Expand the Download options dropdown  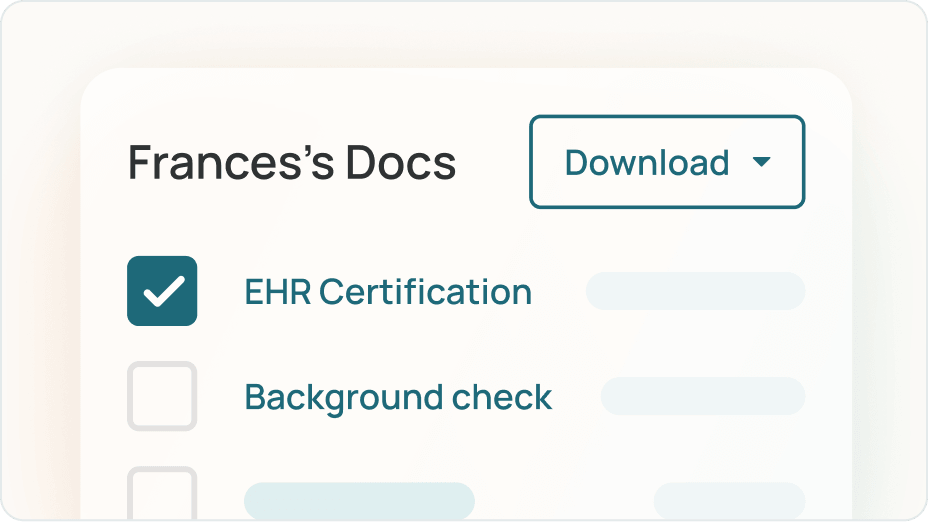(x=666, y=162)
